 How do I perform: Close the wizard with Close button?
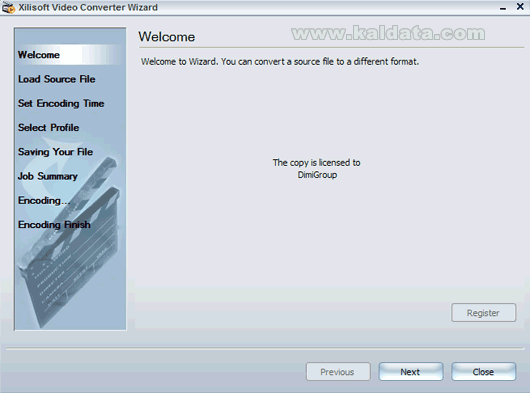[483, 372]
